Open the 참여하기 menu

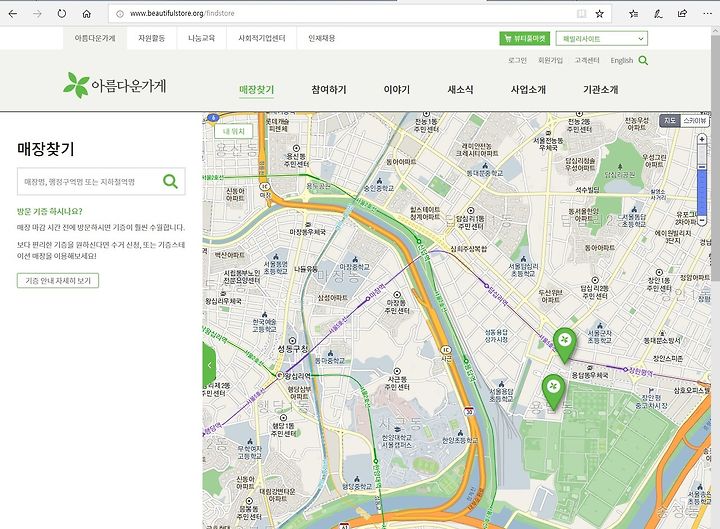[329, 90]
